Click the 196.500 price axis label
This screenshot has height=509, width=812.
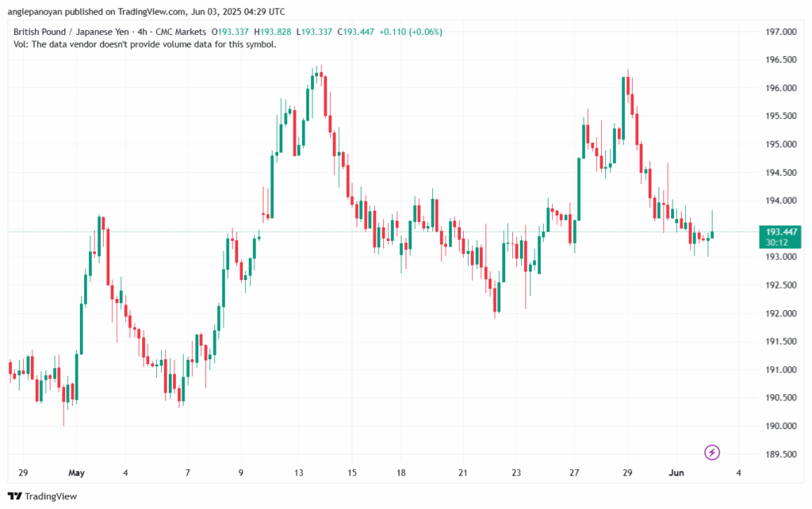(781, 59)
